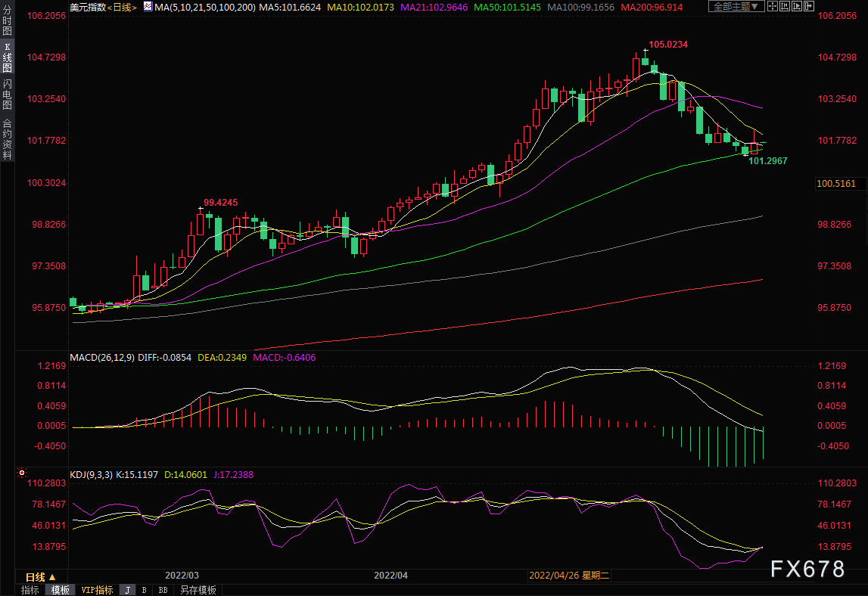This screenshot has width=868, height=596.
Task: Click the 99.4245 peak price marker
Action: tap(220, 203)
